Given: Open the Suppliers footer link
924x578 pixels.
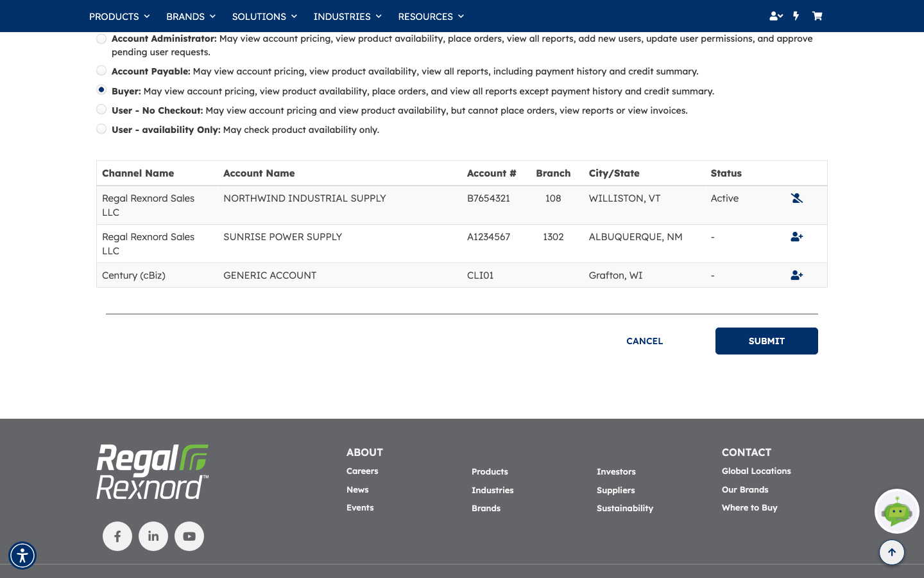Looking at the screenshot, I should (x=616, y=490).
